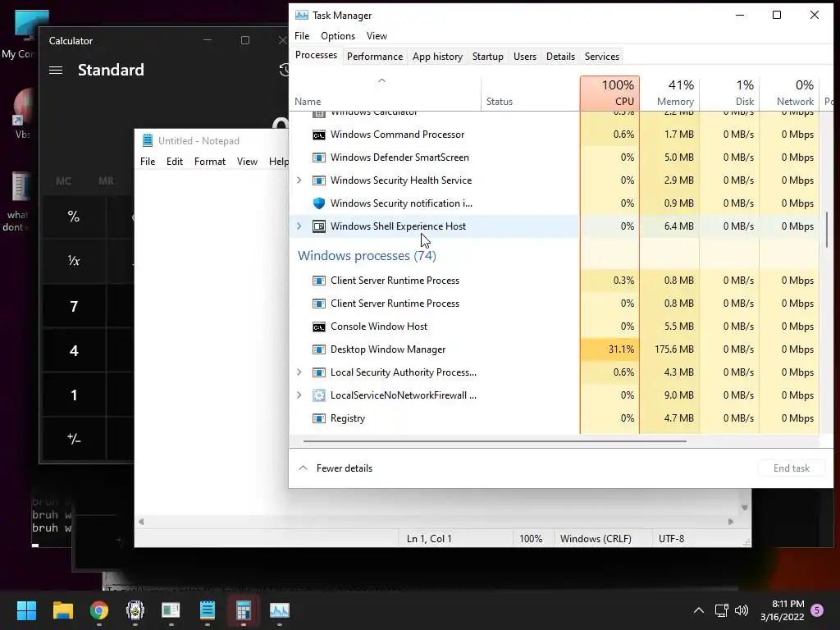Image resolution: width=840 pixels, height=630 pixels.
Task: Switch to the Details tab
Action: coord(560,57)
